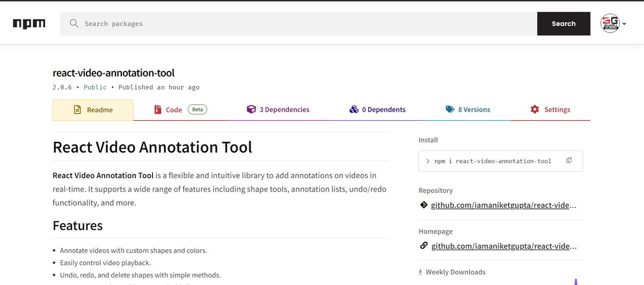The image size is (644, 285).
Task: Click the Readme document icon
Action: click(x=77, y=109)
